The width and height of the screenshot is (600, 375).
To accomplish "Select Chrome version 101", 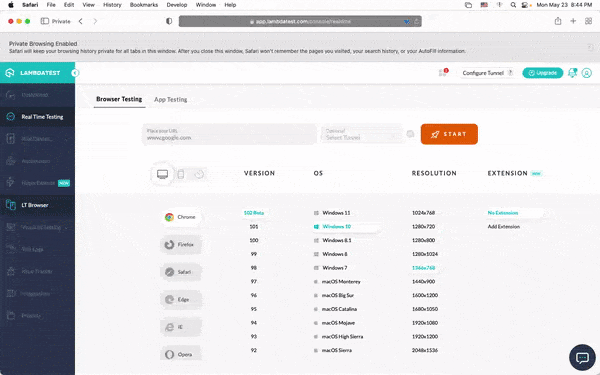I will point(254,227).
